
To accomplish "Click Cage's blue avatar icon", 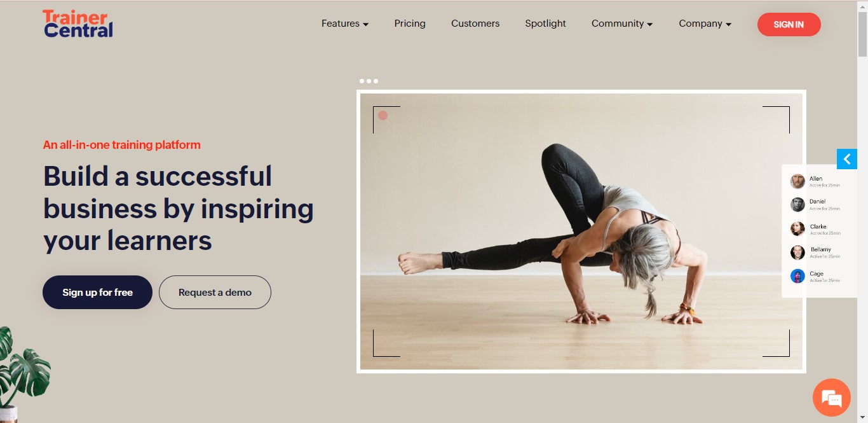I will coord(797,276).
